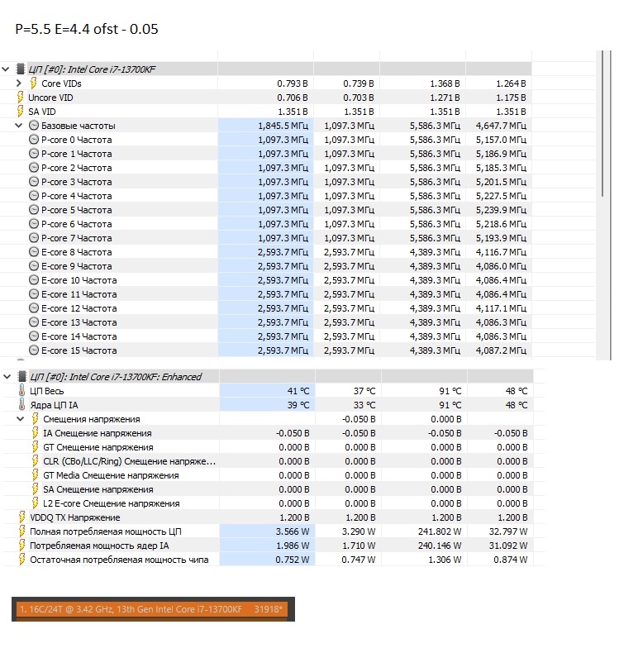Screen dimensions: 619x672
Task: Collapse the Базовые частоты group
Action: pyautogui.click(x=19, y=126)
